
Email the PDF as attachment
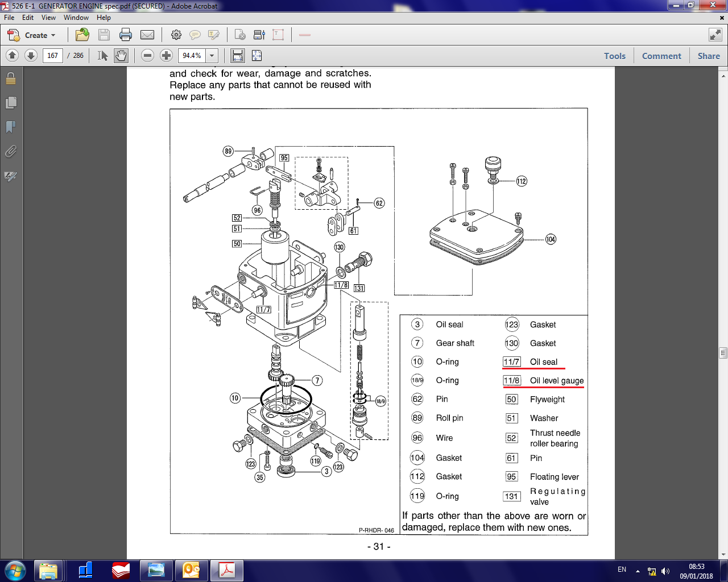[147, 35]
